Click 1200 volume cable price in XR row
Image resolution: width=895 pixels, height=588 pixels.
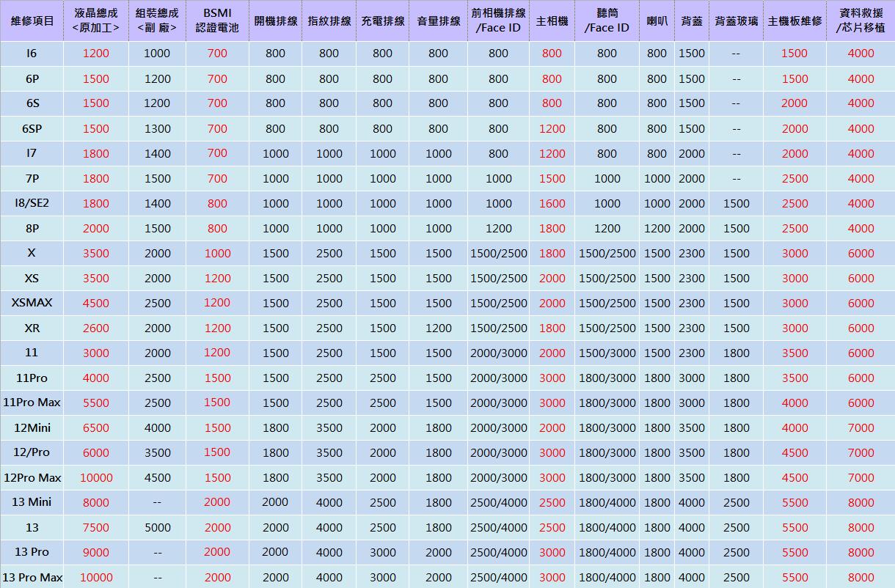pos(438,328)
